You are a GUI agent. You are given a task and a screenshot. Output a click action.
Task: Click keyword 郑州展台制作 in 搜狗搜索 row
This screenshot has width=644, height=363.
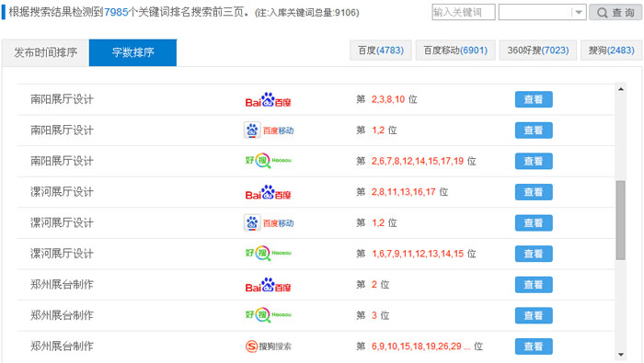pos(62,346)
